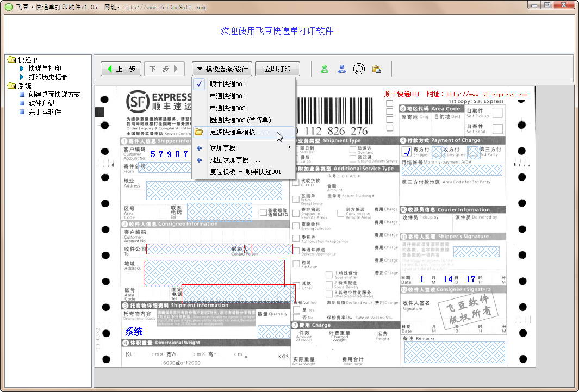Click the square icon beside 关于本软件
The image size is (579, 392).
22,111
